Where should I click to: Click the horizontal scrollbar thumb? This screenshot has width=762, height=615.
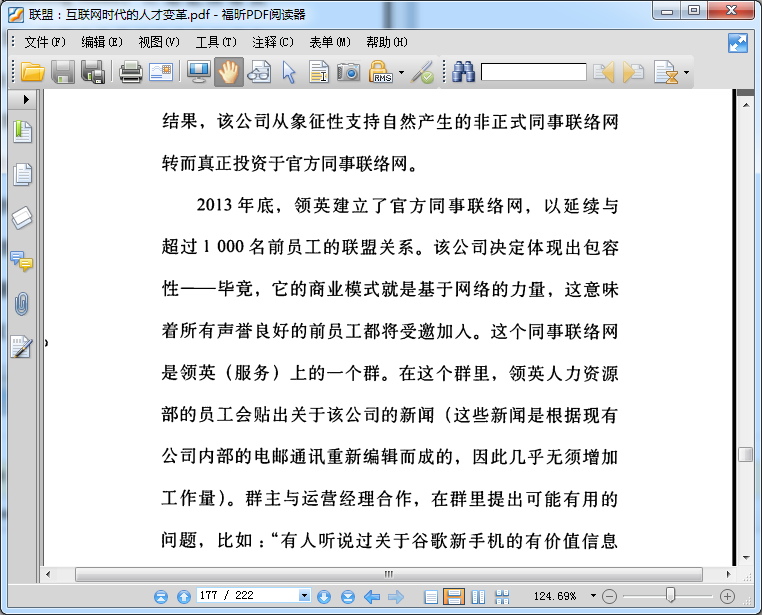point(389,574)
